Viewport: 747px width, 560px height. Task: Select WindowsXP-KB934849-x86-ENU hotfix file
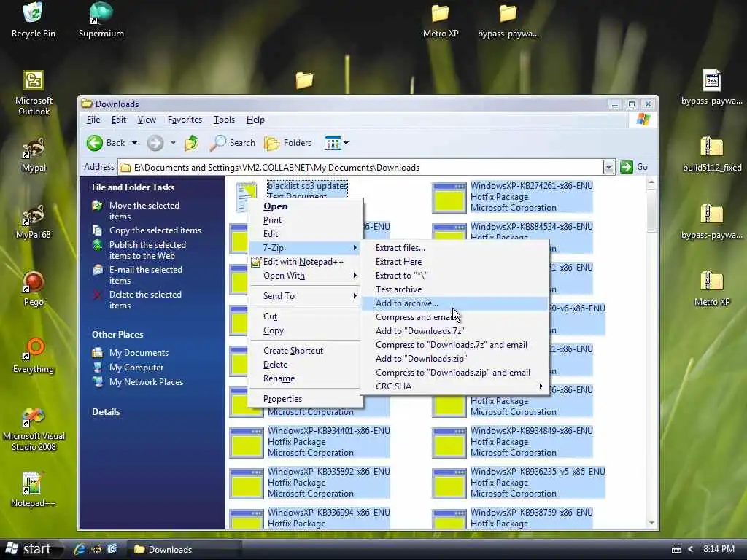[512, 441]
